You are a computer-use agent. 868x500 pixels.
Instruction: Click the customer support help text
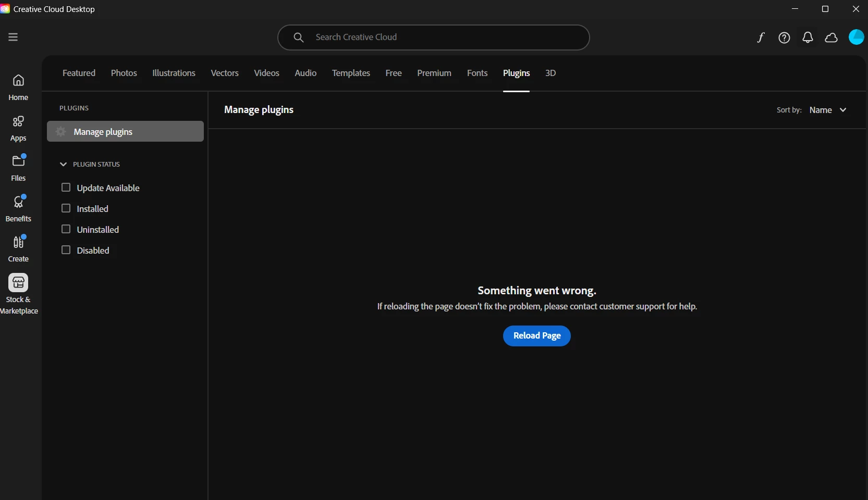coord(537,306)
